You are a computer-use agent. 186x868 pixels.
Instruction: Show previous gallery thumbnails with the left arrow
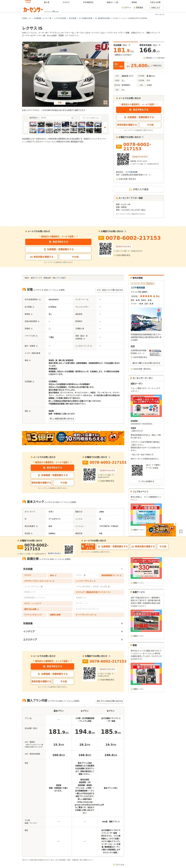click(26, 127)
